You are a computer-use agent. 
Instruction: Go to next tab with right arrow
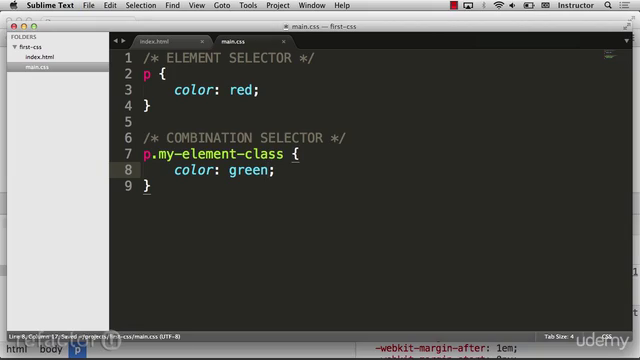(x=123, y=41)
